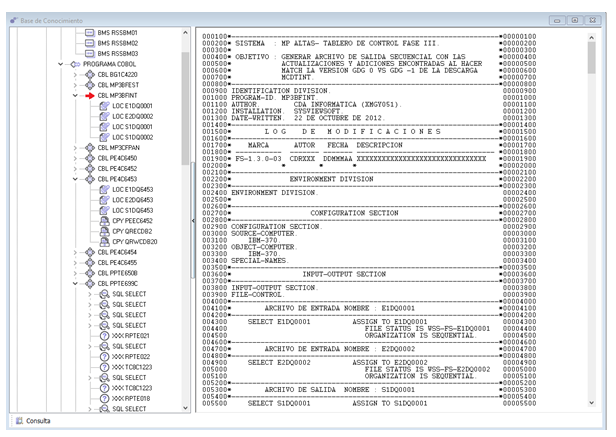Screen dimensions: 616x437
Task: Click the BMS RSSBM01 map icon
Action: click(x=88, y=33)
